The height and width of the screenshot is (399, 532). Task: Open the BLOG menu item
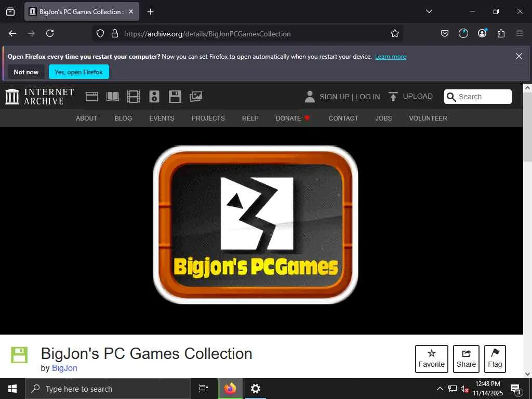click(123, 118)
